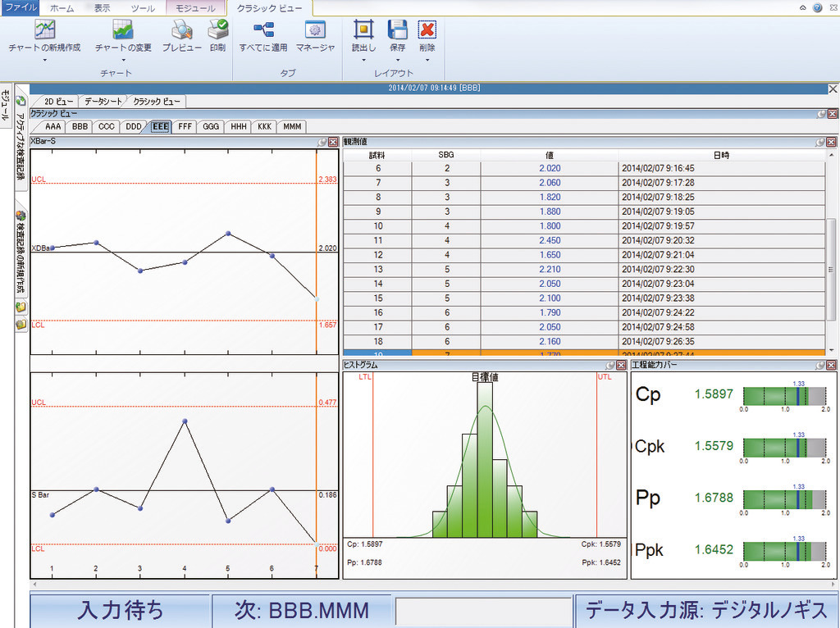Click the help question mark icon
This screenshot has height=628, width=840.
[x=817, y=7]
